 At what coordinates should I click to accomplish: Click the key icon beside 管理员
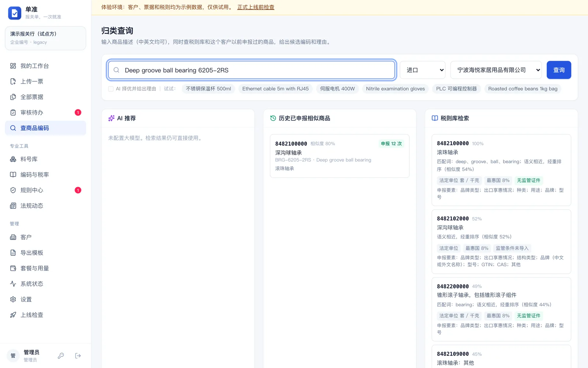click(61, 355)
